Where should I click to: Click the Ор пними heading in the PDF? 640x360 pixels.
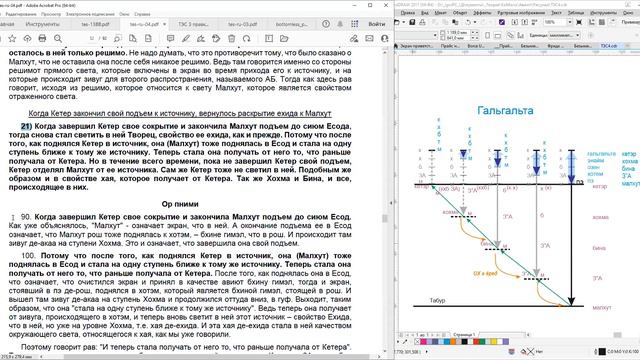[x=180, y=204]
